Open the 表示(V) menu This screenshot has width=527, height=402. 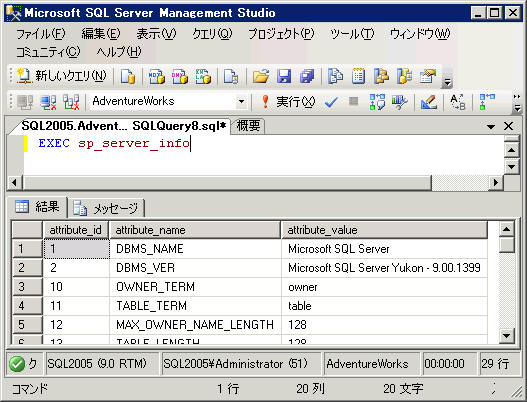coord(156,34)
